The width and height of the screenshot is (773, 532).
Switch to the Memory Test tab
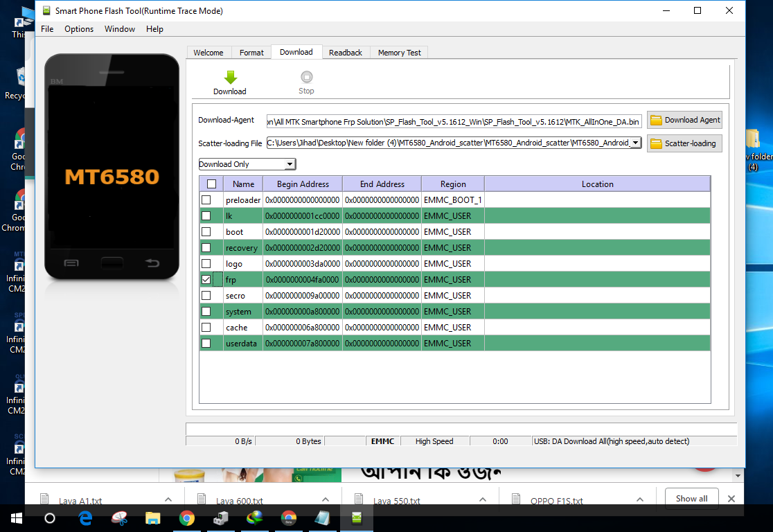pos(400,52)
